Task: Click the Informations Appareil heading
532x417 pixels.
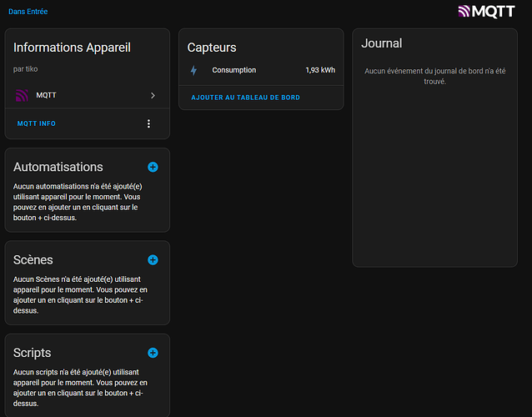Action: [x=72, y=48]
